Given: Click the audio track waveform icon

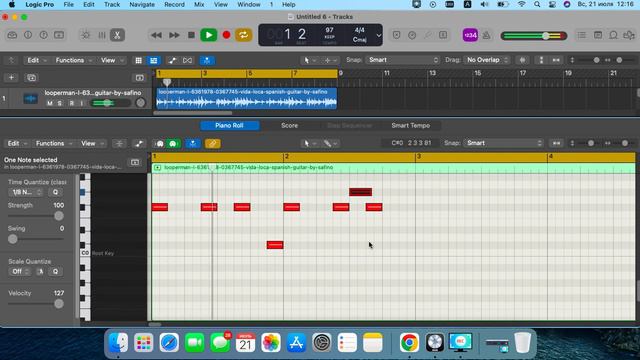Looking at the screenshot, I should click(30, 99).
